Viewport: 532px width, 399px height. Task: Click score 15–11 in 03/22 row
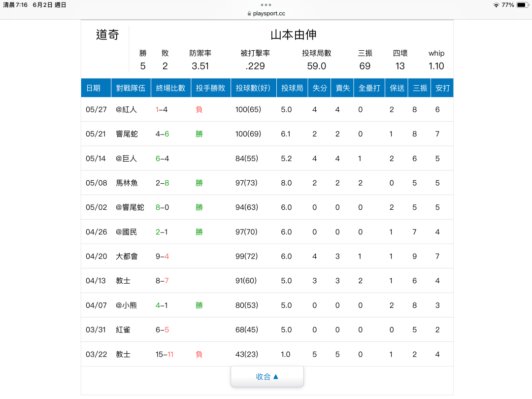coord(165,355)
